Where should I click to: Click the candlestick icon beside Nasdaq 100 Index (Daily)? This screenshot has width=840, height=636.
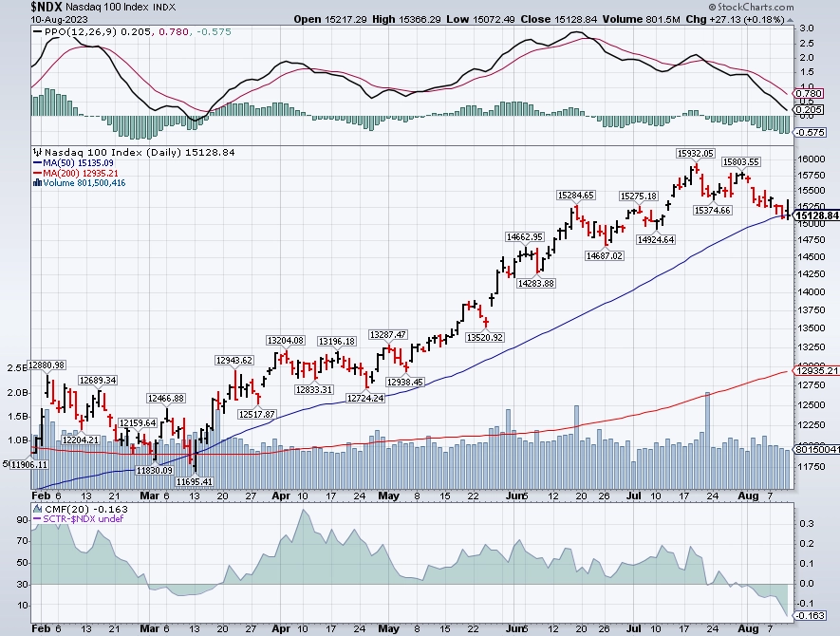tap(38, 153)
